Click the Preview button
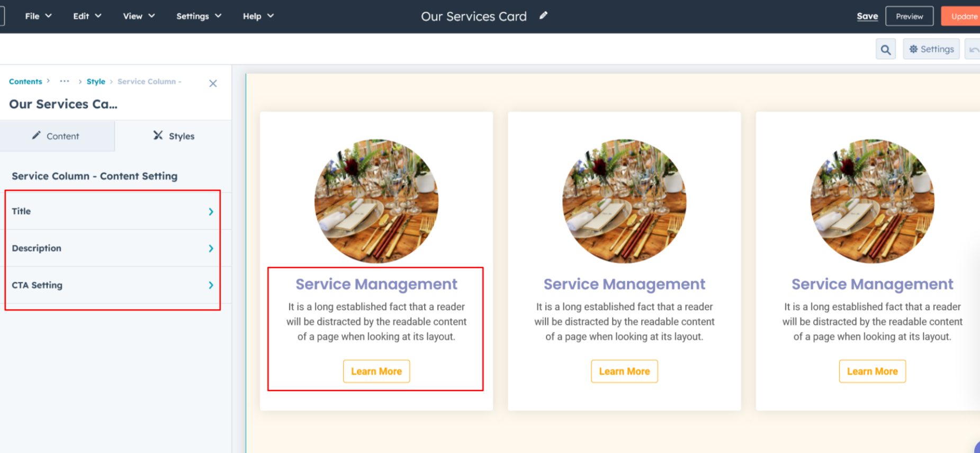Screen dimensions: 980x453 909,16
